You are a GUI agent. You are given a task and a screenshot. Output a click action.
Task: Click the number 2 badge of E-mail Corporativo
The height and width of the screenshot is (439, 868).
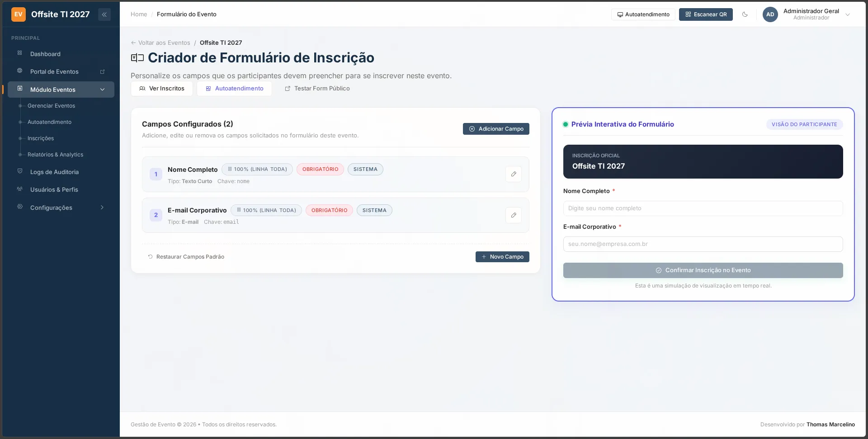156,215
